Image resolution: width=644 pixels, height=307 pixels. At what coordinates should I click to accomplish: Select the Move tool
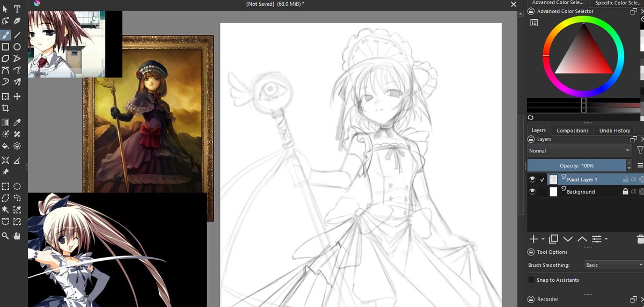coord(17,97)
